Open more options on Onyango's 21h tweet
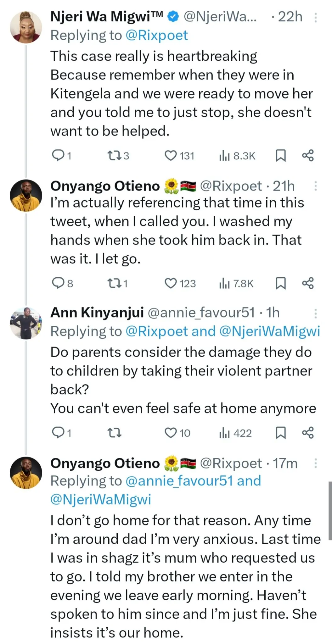Viewport: 332px width, 644px height. tap(315, 186)
